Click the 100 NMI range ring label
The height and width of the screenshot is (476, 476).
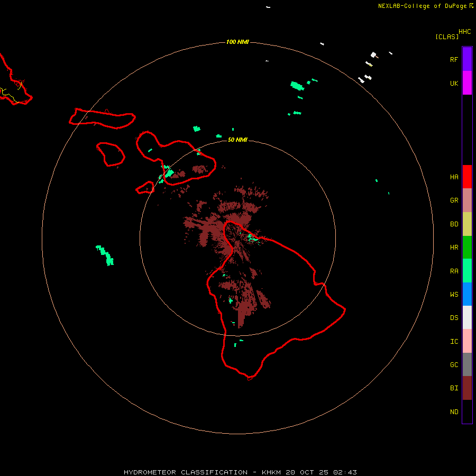click(237, 42)
